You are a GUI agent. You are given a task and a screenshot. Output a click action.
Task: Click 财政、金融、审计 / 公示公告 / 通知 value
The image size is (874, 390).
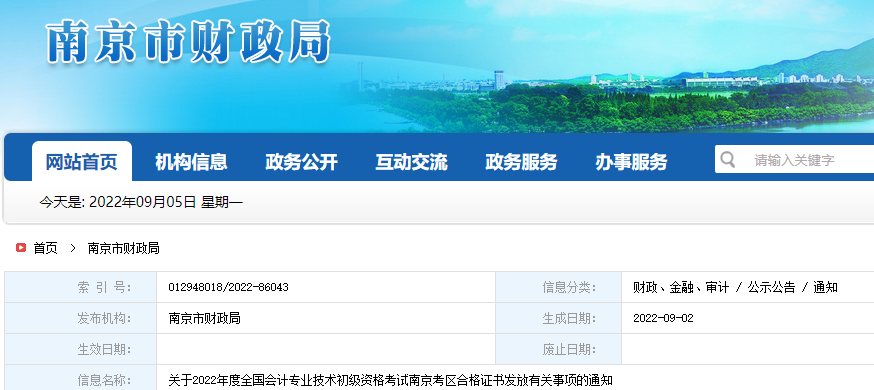735,287
